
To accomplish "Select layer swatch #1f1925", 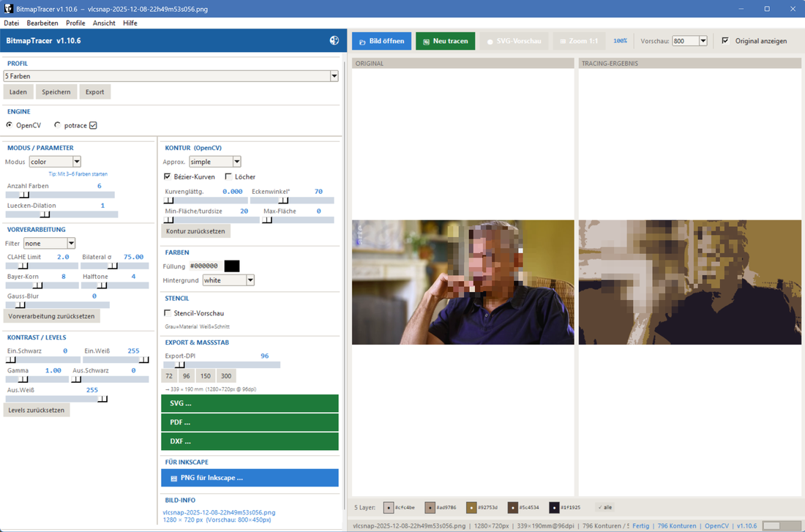I will coord(554,508).
